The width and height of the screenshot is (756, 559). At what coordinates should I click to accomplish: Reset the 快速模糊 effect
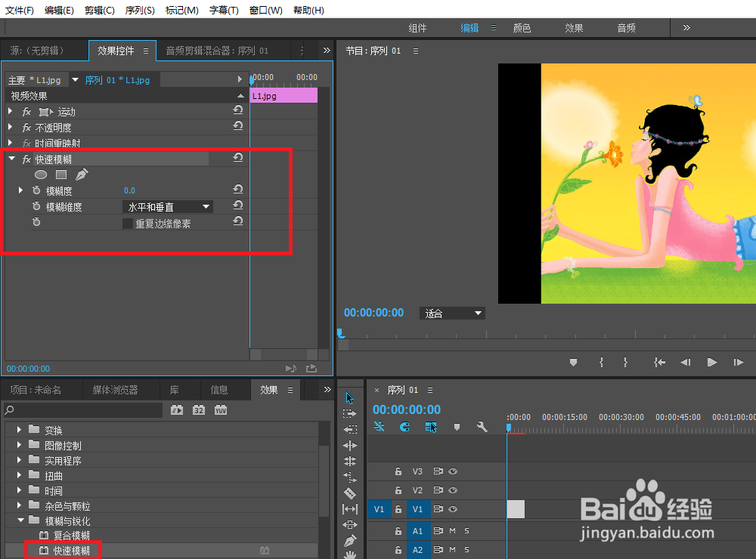(x=237, y=158)
